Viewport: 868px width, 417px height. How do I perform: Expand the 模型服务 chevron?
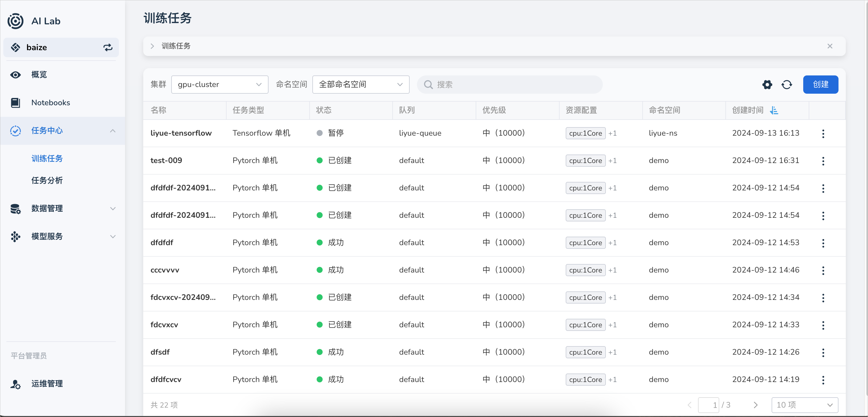tap(113, 237)
